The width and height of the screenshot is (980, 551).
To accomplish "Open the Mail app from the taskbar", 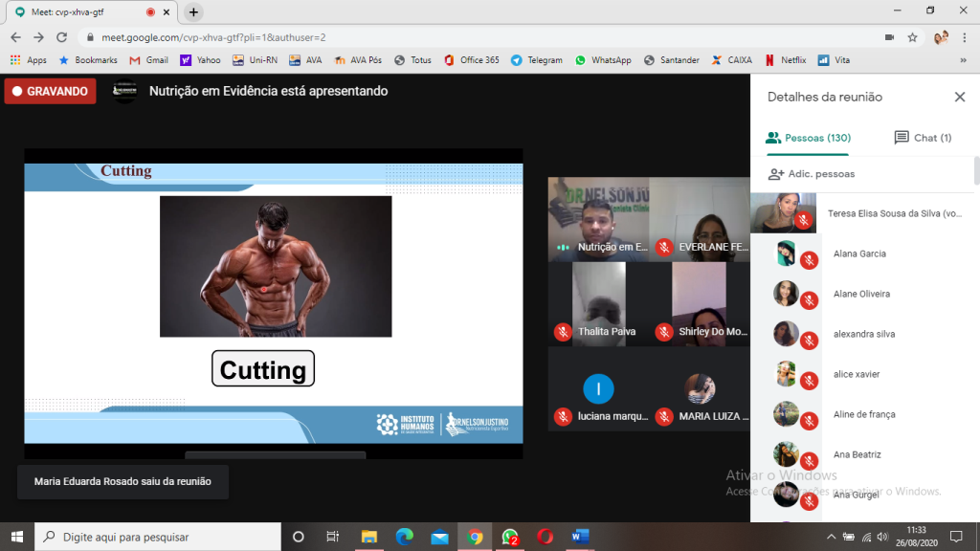I will [439, 537].
